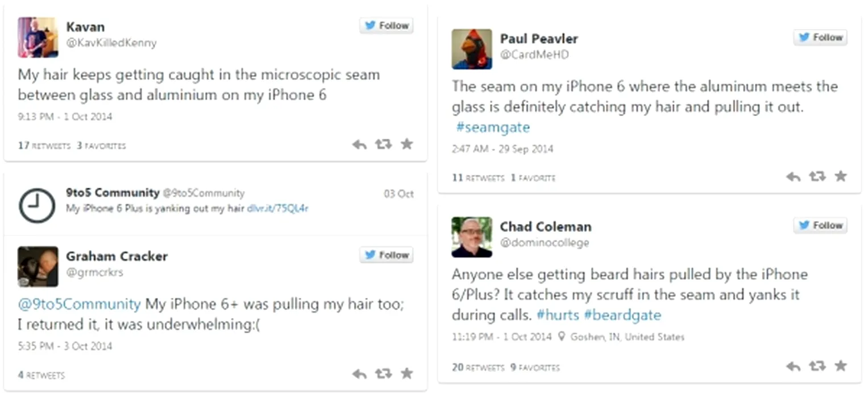The height and width of the screenshot is (398, 868).
Task: Follow Kavan on Twitter
Action: [x=387, y=26]
